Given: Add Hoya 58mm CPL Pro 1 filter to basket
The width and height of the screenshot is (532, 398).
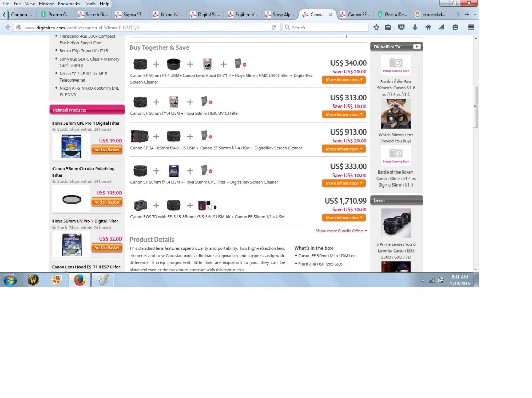Looking at the screenshot, I should coord(107,150).
